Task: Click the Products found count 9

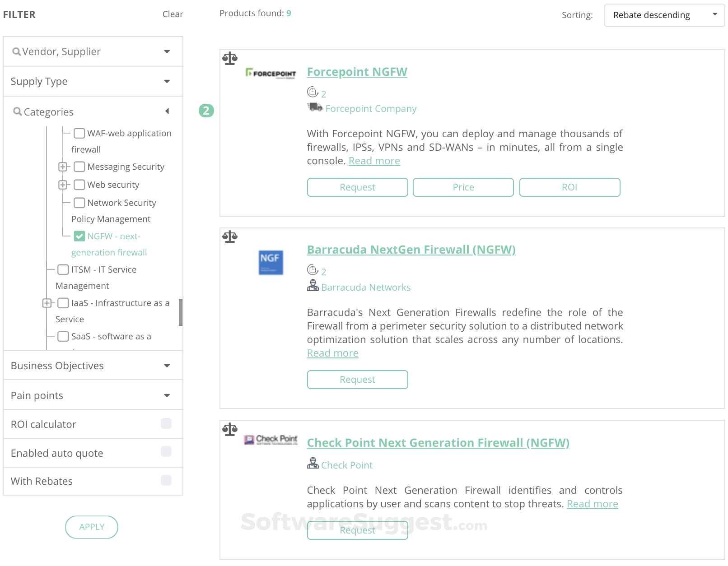Action: tap(289, 13)
